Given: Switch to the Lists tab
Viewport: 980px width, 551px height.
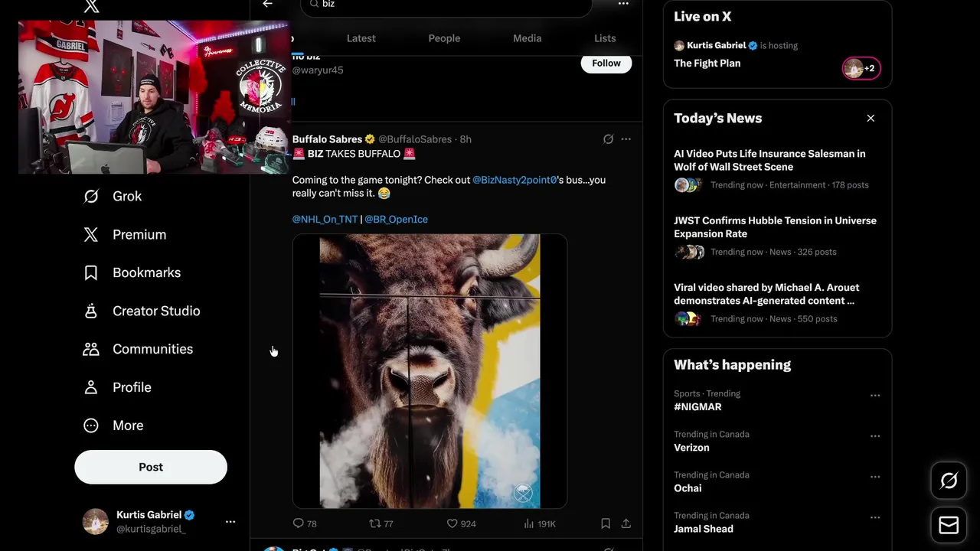Looking at the screenshot, I should [605, 38].
